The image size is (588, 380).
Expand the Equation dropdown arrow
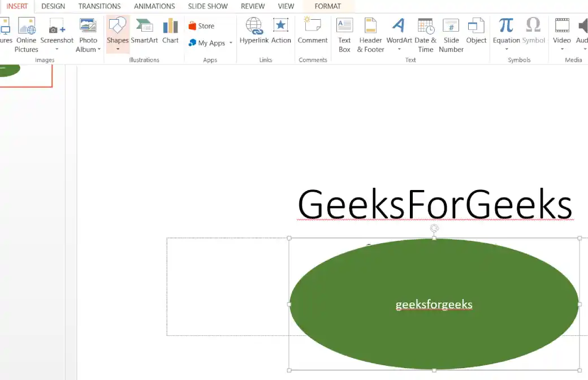point(506,49)
